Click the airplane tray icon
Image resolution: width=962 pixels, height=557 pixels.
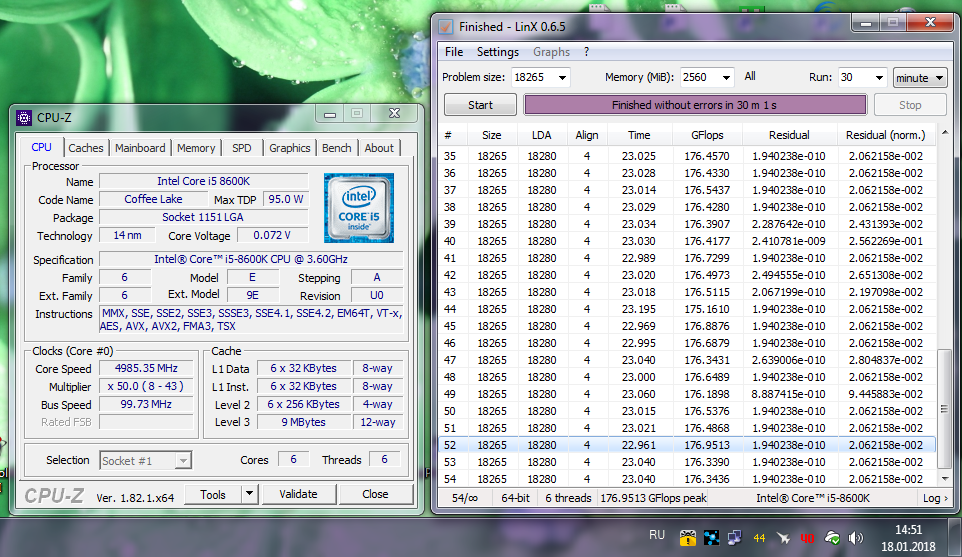[x=783, y=538]
